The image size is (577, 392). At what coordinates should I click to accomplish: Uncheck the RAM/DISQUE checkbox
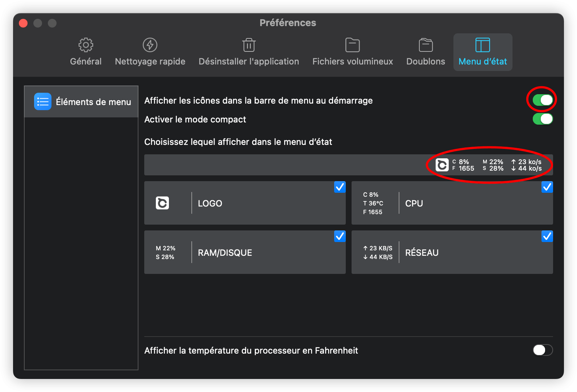click(340, 236)
